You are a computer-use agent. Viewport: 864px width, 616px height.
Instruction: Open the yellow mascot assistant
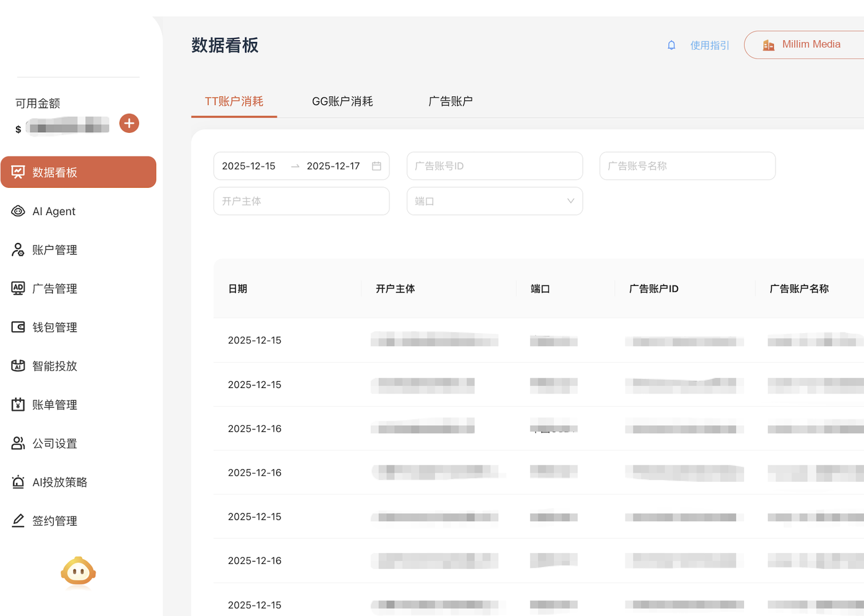tap(78, 572)
